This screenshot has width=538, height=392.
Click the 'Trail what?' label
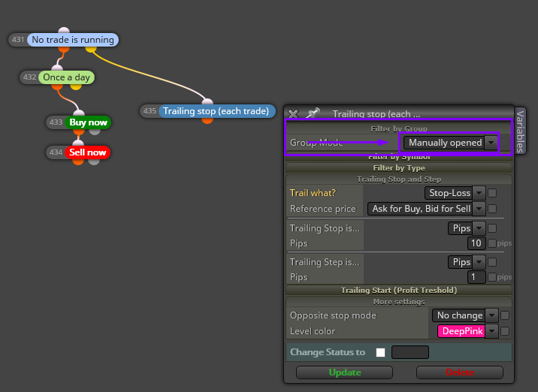(x=313, y=193)
